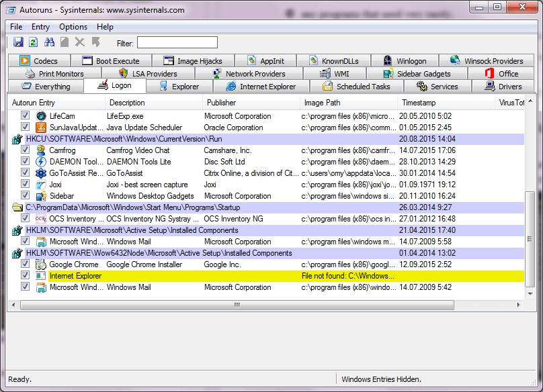
Task: Uncheck the SunJavaUpdate checkbox
Action: [25, 127]
